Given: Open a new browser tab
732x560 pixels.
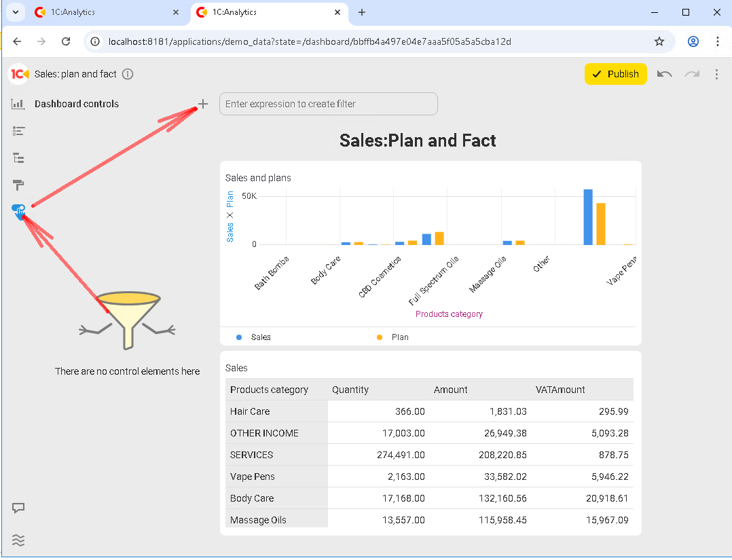Looking at the screenshot, I should 362,12.
